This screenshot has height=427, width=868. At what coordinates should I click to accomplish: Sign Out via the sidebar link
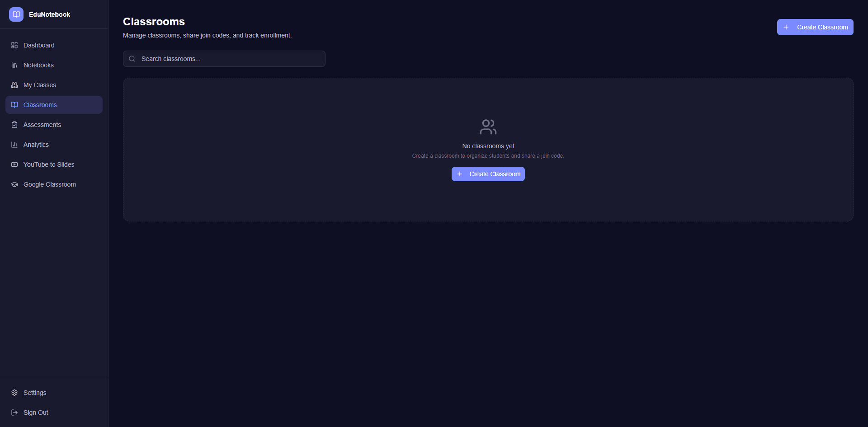tap(36, 413)
